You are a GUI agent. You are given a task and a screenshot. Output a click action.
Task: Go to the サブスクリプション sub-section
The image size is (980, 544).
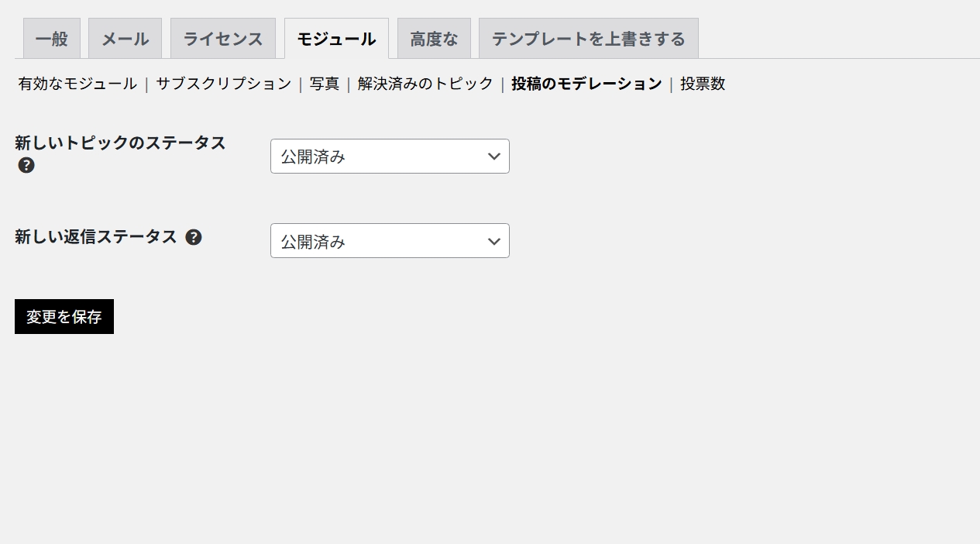[x=223, y=84]
